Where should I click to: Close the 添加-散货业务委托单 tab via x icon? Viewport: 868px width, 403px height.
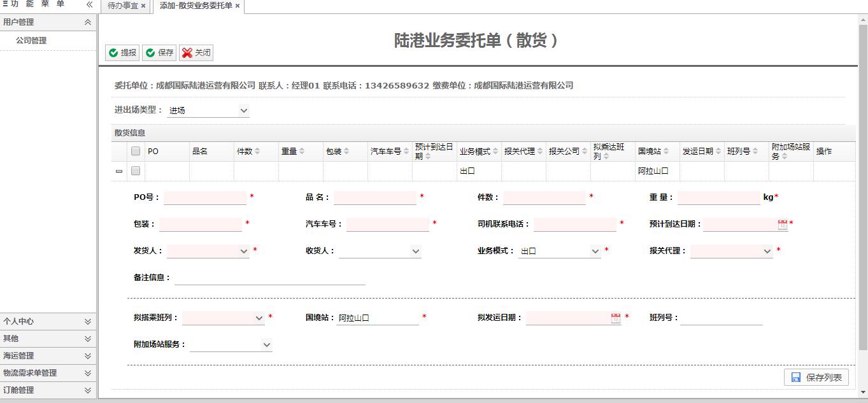(x=238, y=6)
